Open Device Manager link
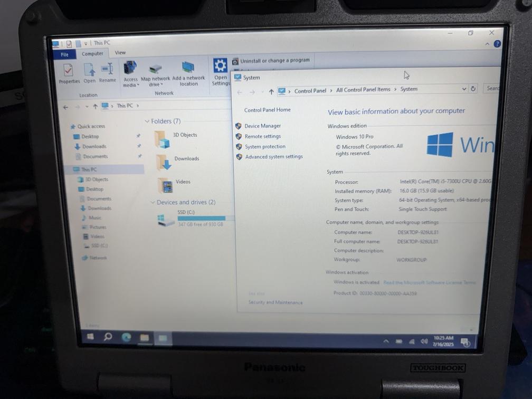The image size is (532, 399). pyautogui.click(x=262, y=126)
